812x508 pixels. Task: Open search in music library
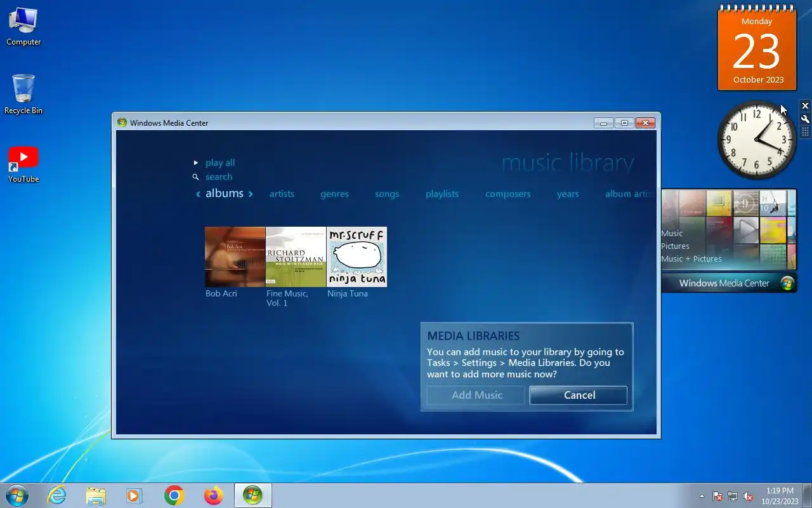(x=218, y=177)
